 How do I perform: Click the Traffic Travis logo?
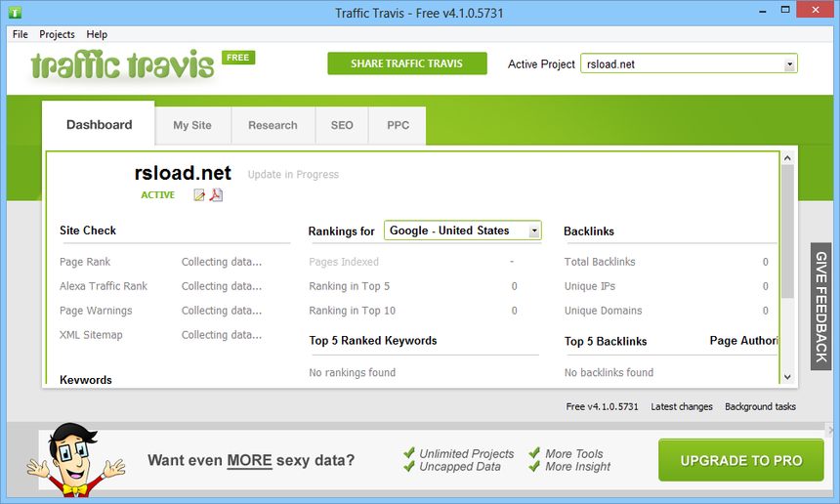click(x=123, y=64)
